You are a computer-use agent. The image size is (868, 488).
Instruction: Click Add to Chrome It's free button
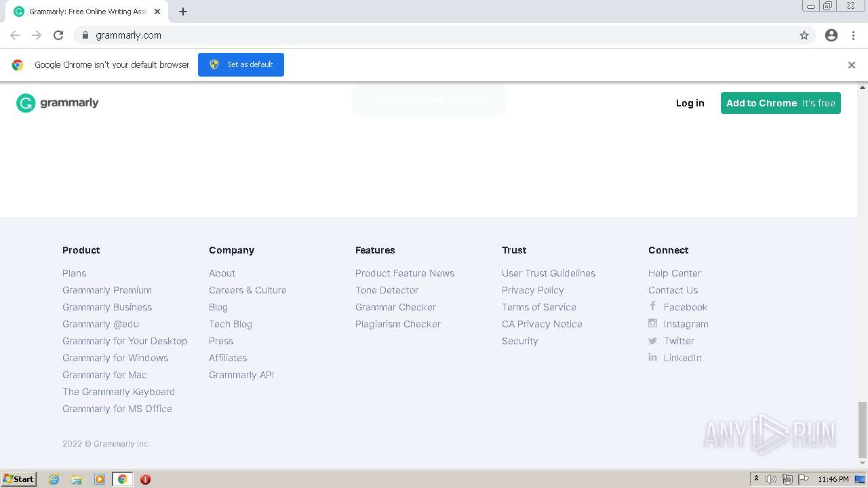tap(781, 103)
